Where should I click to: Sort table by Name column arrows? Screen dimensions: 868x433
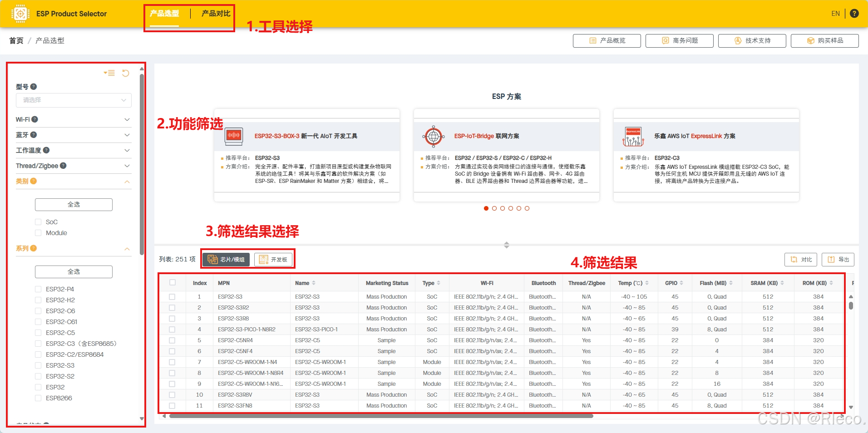click(x=314, y=283)
